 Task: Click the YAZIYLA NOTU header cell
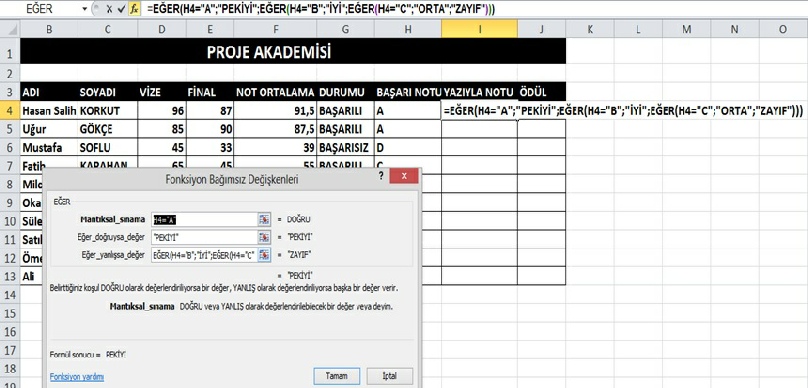480,92
